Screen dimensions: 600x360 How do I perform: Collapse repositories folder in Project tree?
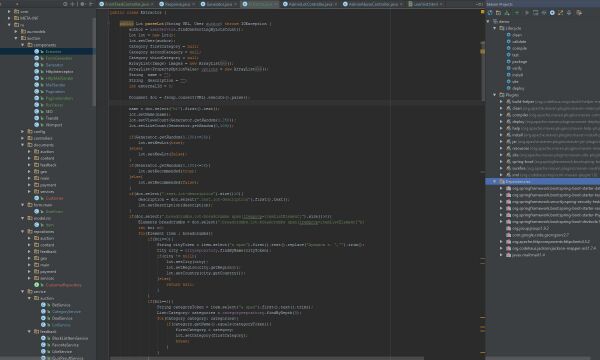pos(23,231)
